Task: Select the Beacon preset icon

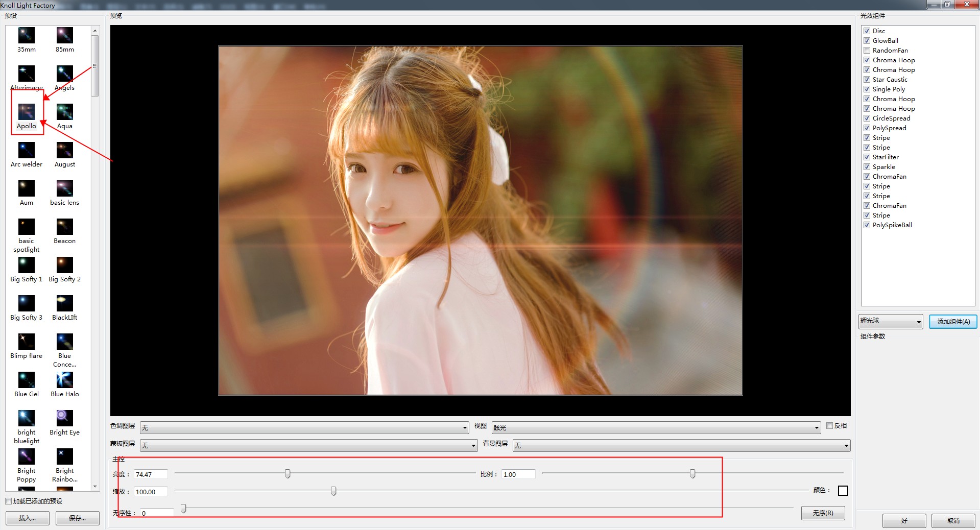Action: tap(64, 227)
